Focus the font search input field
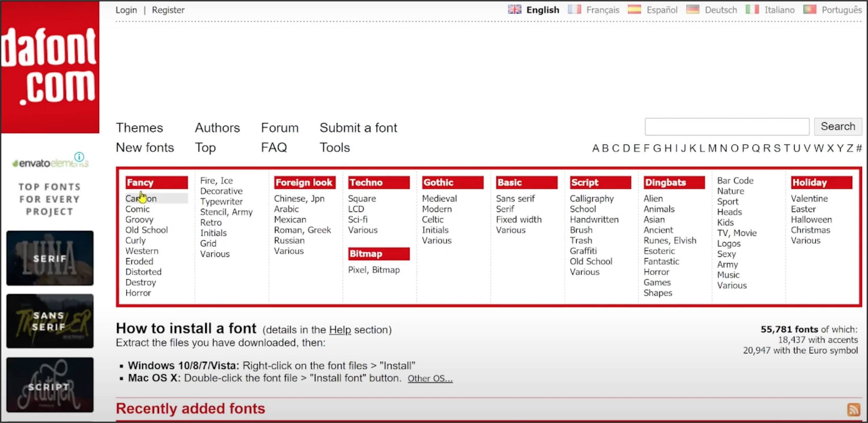The width and height of the screenshot is (868, 423). pyautogui.click(x=727, y=127)
